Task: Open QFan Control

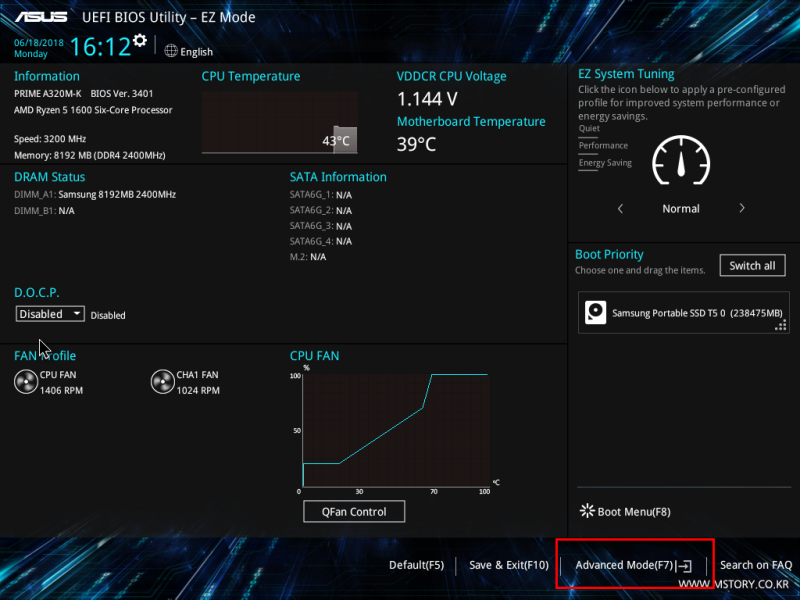Action: click(x=354, y=511)
